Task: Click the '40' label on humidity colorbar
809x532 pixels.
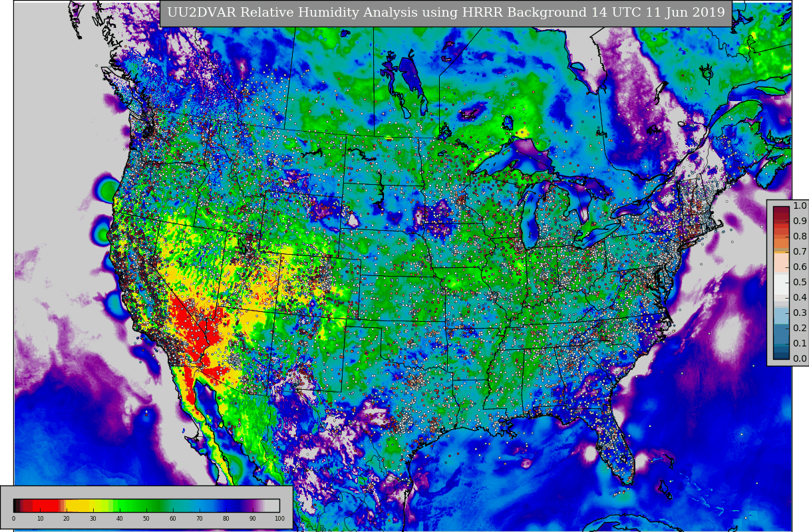Action: [x=120, y=519]
